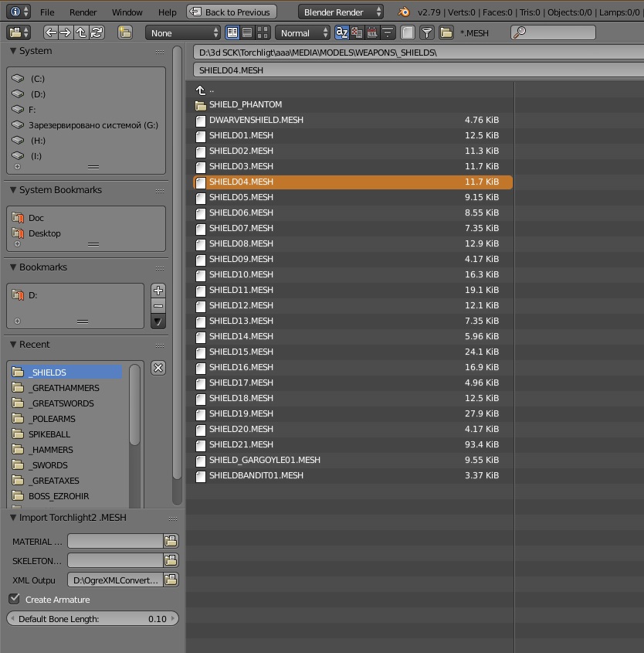Go to parent directory using toolbar icon
644x653 pixels.
click(x=81, y=32)
